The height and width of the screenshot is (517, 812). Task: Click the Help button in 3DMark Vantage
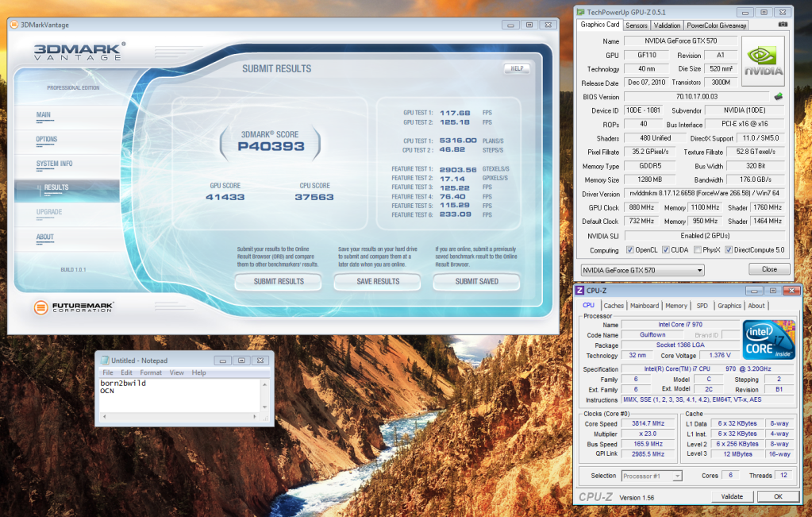[517, 68]
